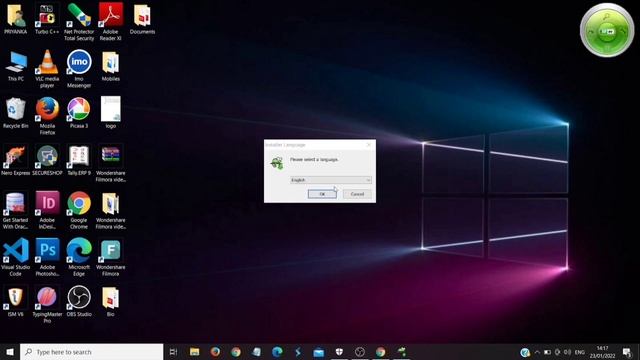Open the English language dropdown
The width and height of the screenshot is (640, 360).
coord(331,180)
